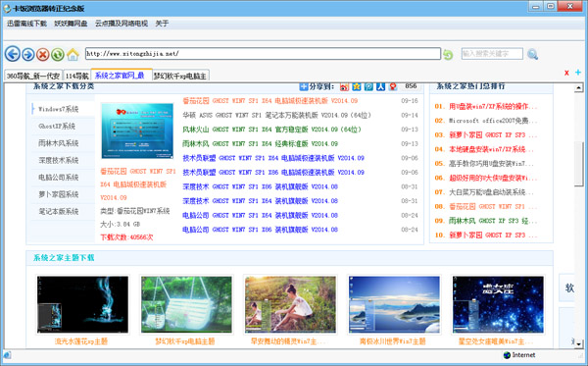Click the forward navigation arrow
Viewport: 588px width, 366px height.
(x=28, y=54)
